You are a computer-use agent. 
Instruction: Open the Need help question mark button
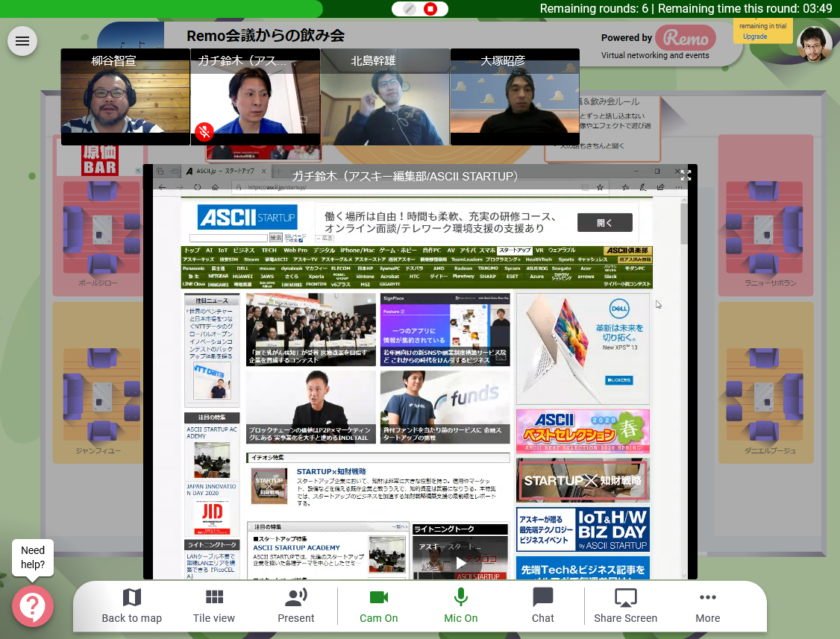point(33,605)
